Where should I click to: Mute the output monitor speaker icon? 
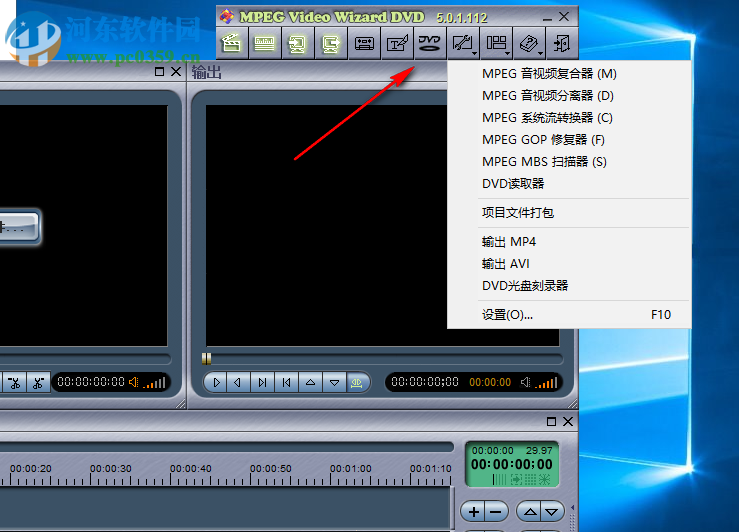click(x=525, y=382)
